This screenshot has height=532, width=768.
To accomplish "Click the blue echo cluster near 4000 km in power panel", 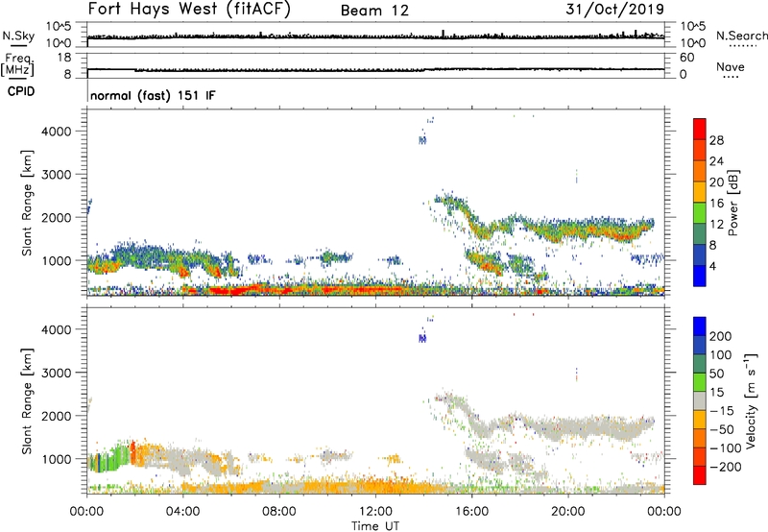I will pos(422,140).
